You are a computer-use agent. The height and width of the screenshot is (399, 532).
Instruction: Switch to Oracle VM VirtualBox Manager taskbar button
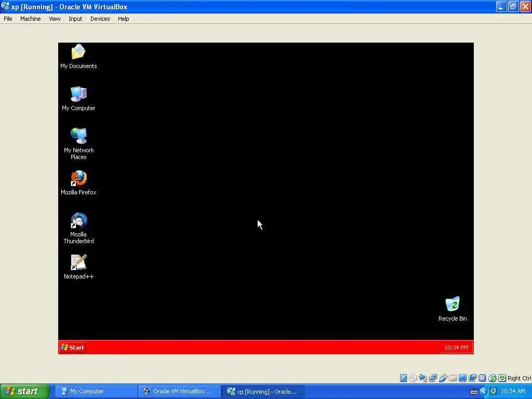[180, 392]
